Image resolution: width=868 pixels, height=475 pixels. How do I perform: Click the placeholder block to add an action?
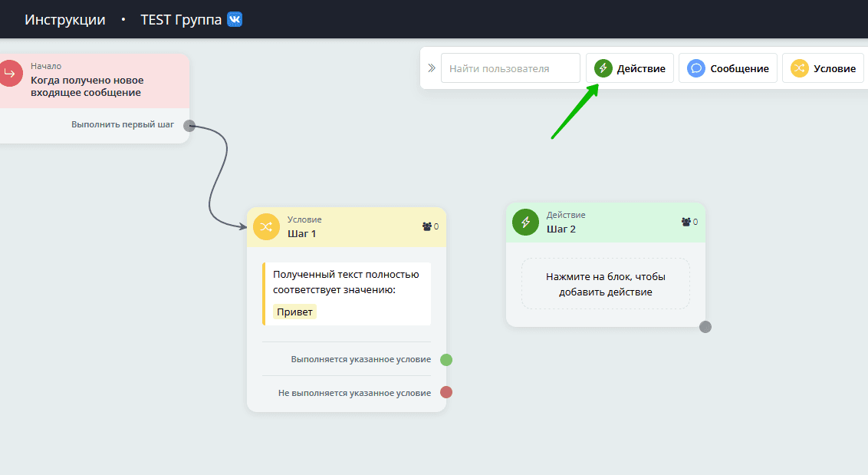click(x=605, y=284)
